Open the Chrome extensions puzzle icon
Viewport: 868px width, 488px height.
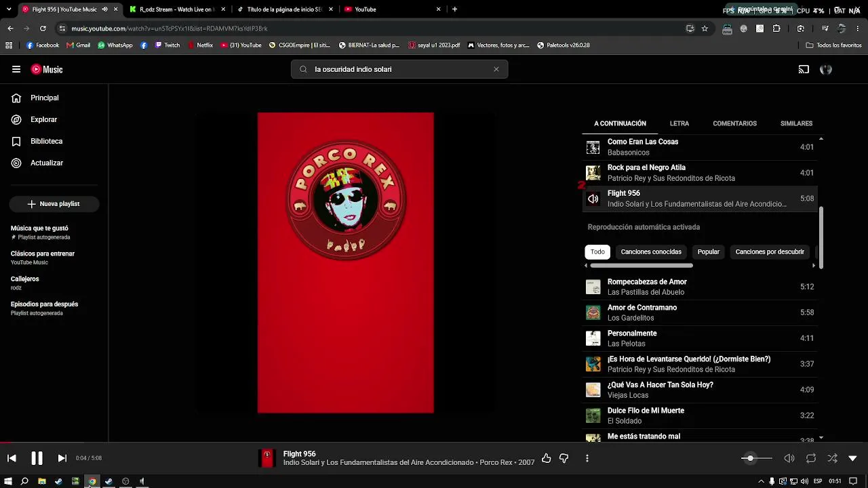tap(776, 28)
